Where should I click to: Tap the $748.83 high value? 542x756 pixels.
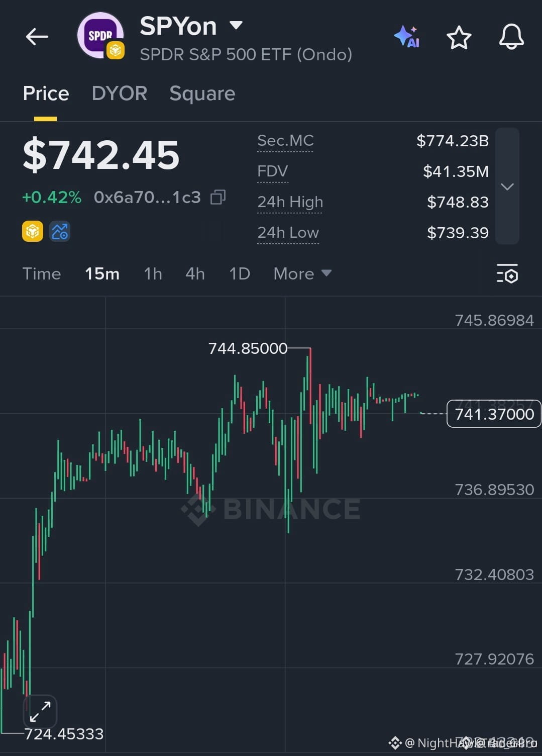458,202
